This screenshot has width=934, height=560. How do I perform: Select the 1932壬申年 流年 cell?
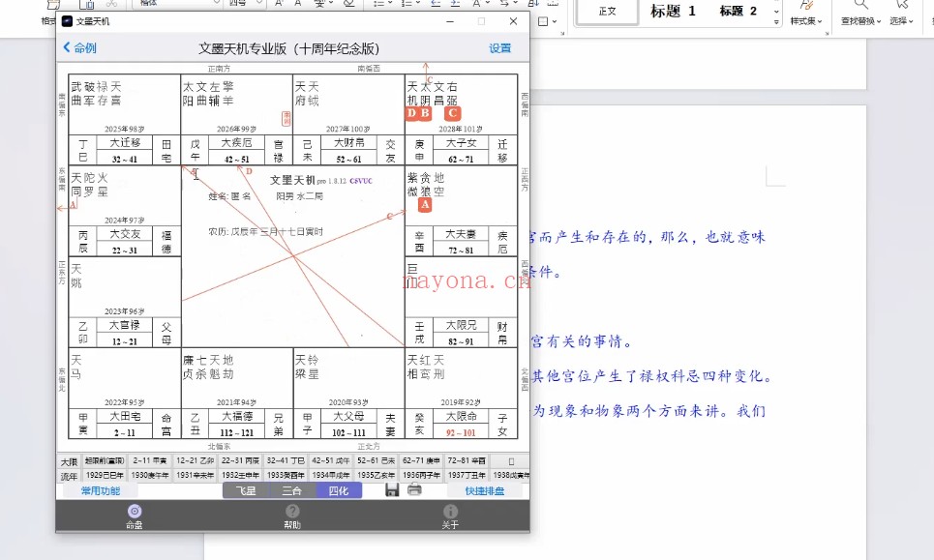point(240,476)
